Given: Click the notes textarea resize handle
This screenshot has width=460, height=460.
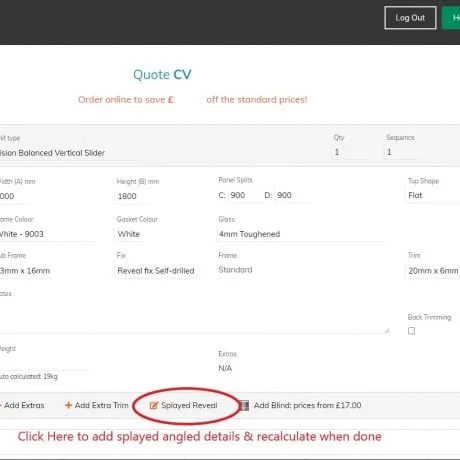Looking at the screenshot, I should tap(387, 331).
